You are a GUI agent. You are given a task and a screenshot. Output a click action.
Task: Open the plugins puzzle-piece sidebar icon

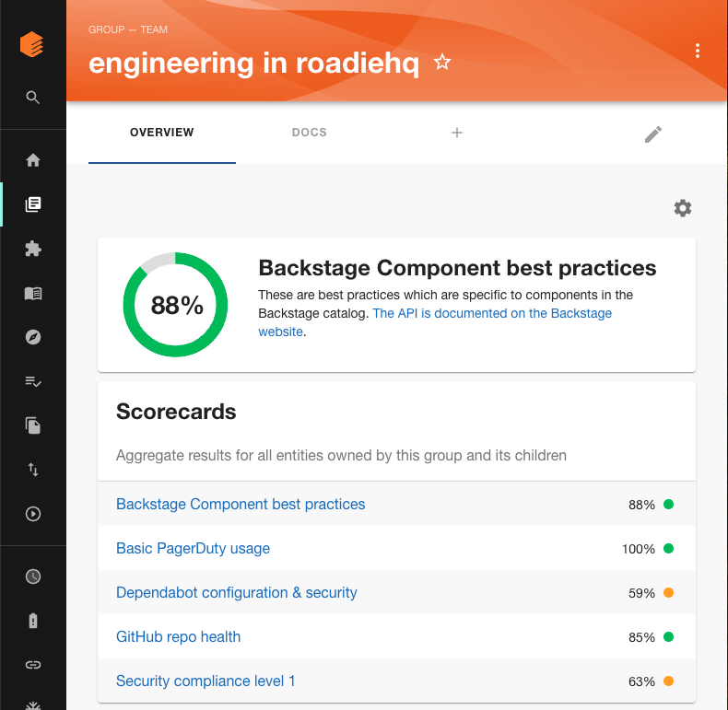(33, 249)
